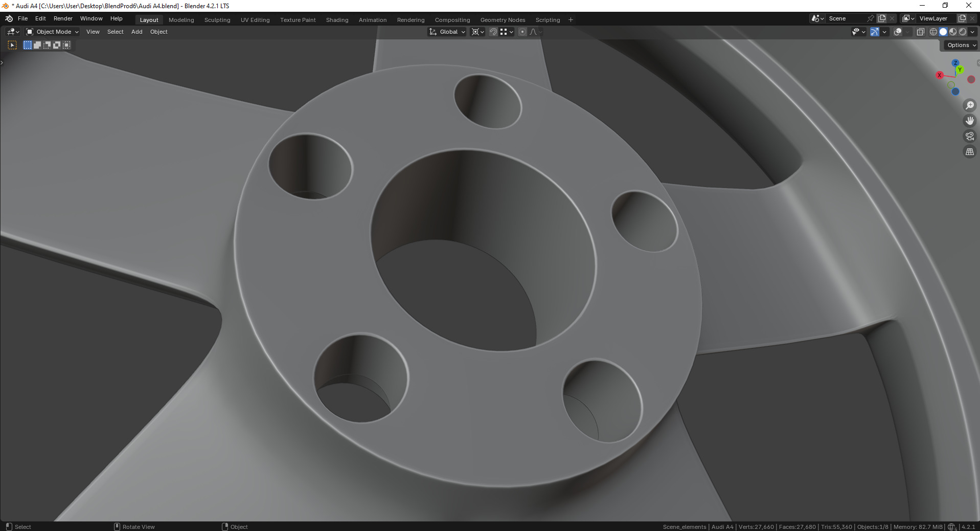
Task: Open the File menu
Action: (23, 18)
